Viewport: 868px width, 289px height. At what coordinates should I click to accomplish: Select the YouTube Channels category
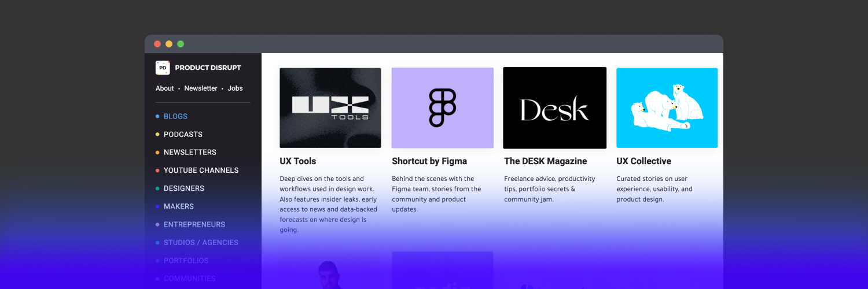pyautogui.click(x=201, y=170)
